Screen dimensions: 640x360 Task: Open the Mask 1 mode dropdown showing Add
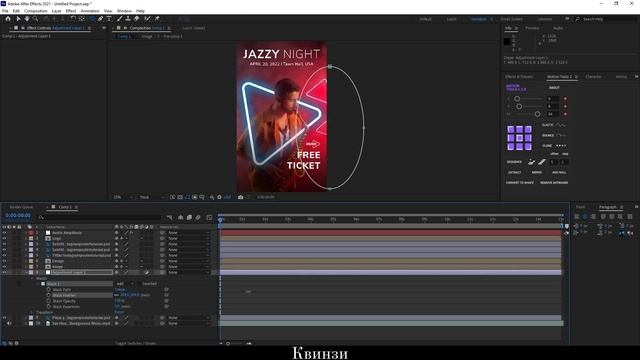click(124, 284)
